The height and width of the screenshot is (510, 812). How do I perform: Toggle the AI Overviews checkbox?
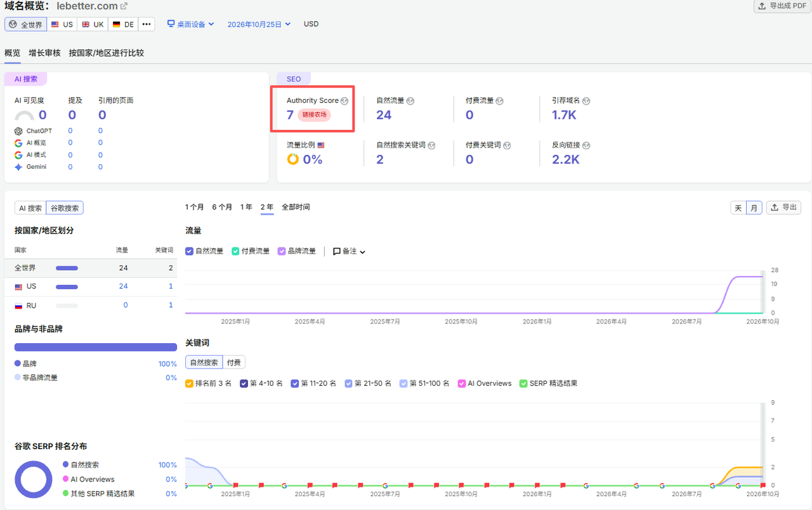(x=462, y=383)
